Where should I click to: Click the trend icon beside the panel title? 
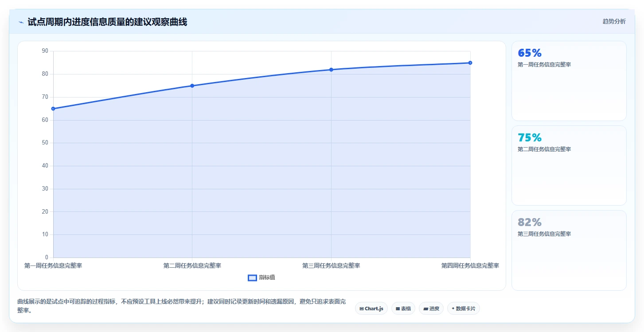pyautogui.click(x=21, y=22)
